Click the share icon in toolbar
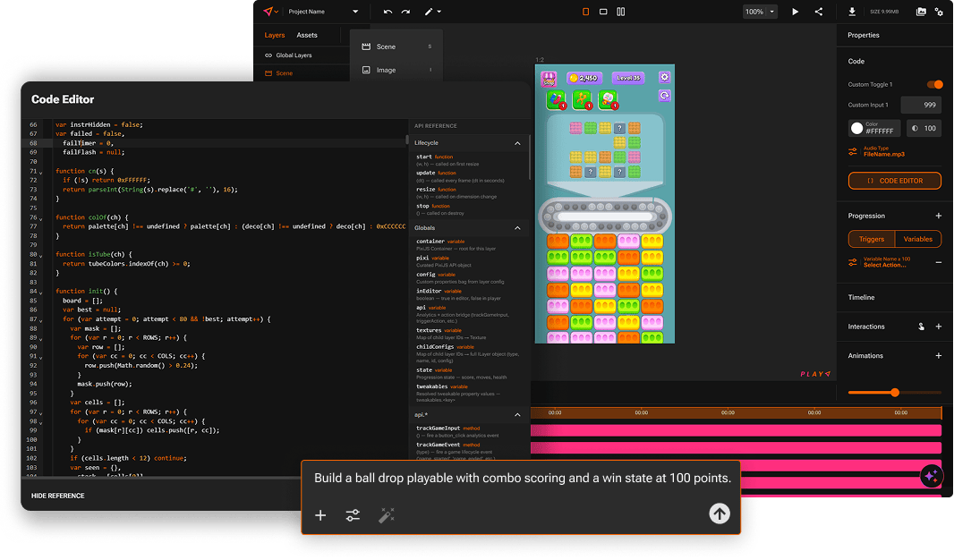Image resolution: width=954 pixels, height=560 pixels. 818,12
